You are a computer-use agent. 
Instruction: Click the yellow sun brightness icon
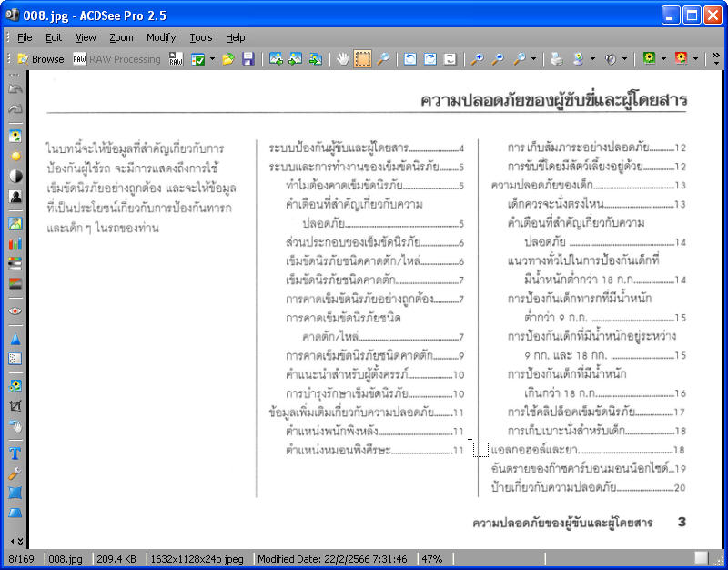coord(15,157)
